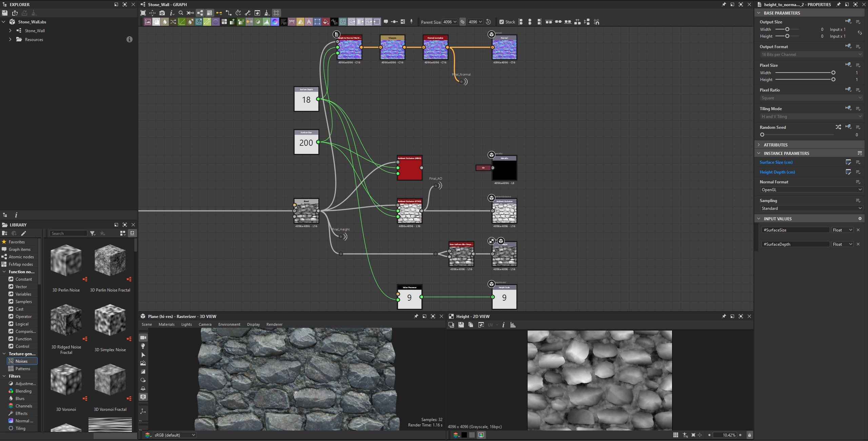Toggle the output size ratio lock
Screen dimensions: 868x441
pyautogui.click(x=860, y=33)
